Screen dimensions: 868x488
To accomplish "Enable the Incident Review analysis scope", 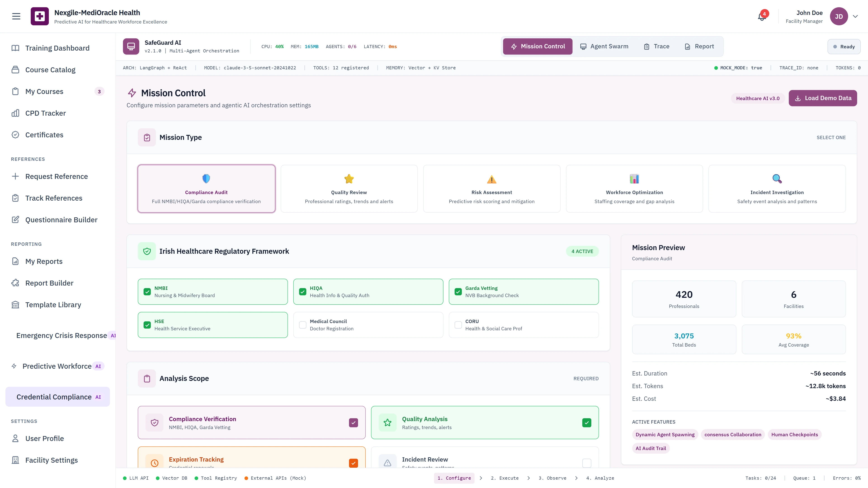I will tap(587, 463).
